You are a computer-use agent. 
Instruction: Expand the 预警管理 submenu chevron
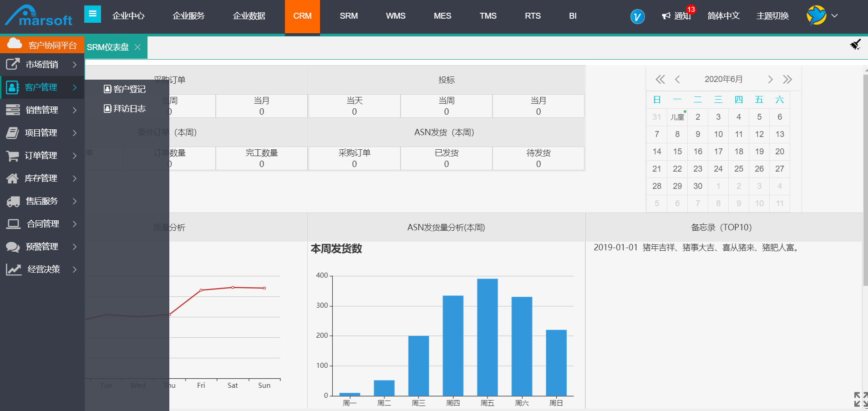coord(75,247)
